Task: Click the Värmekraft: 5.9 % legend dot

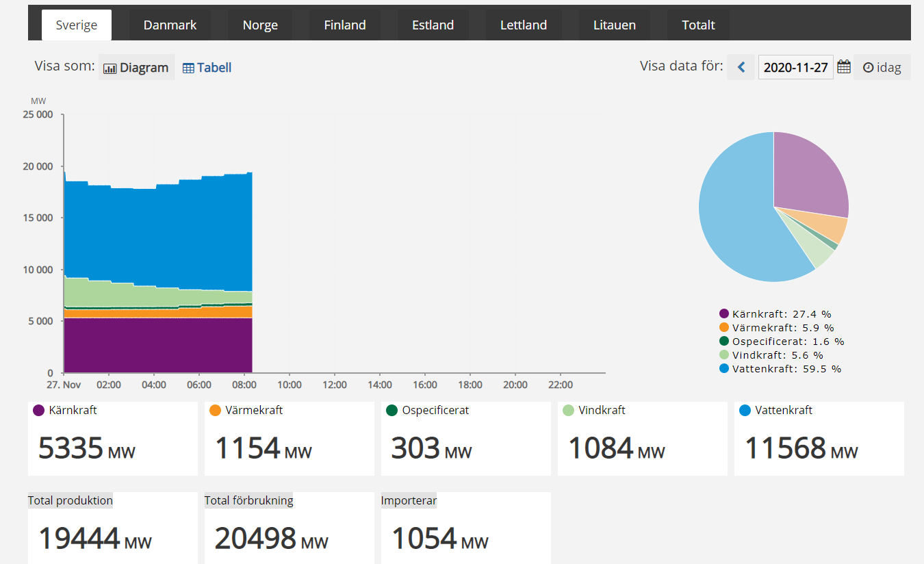Action: (x=724, y=327)
